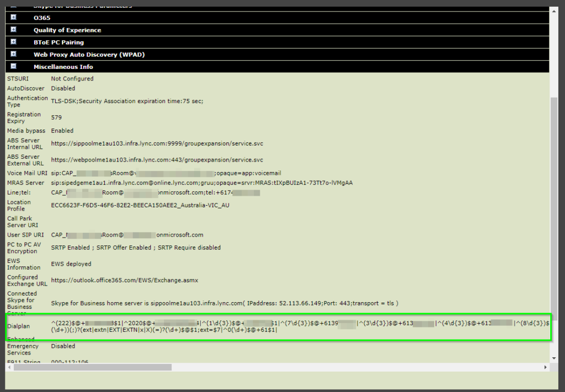Image resolution: width=565 pixels, height=392 pixels.
Task: Click the SRTP Enabled encryption value
Action: pyautogui.click(x=136, y=248)
